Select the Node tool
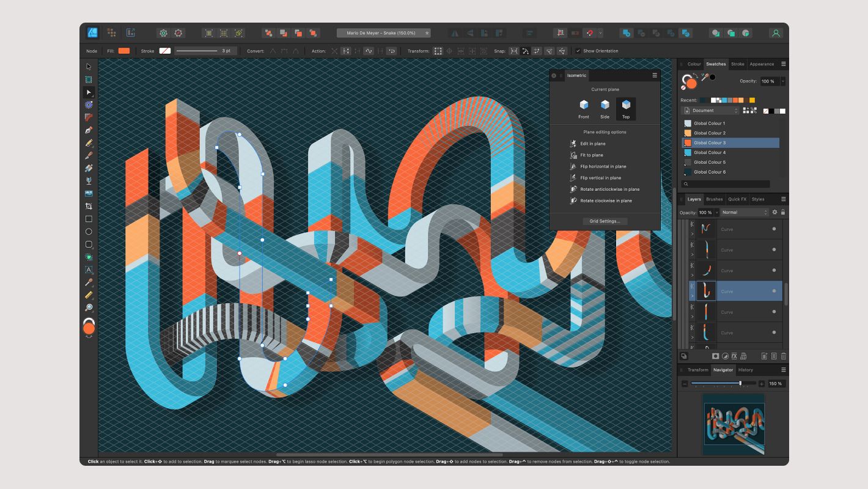This screenshot has width=868, height=489. pyautogui.click(x=89, y=92)
